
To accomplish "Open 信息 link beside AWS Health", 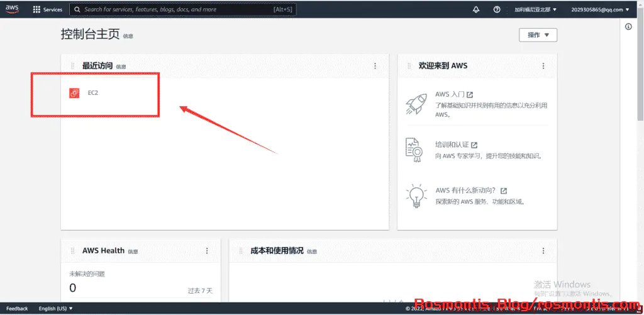I will click(x=133, y=251).
